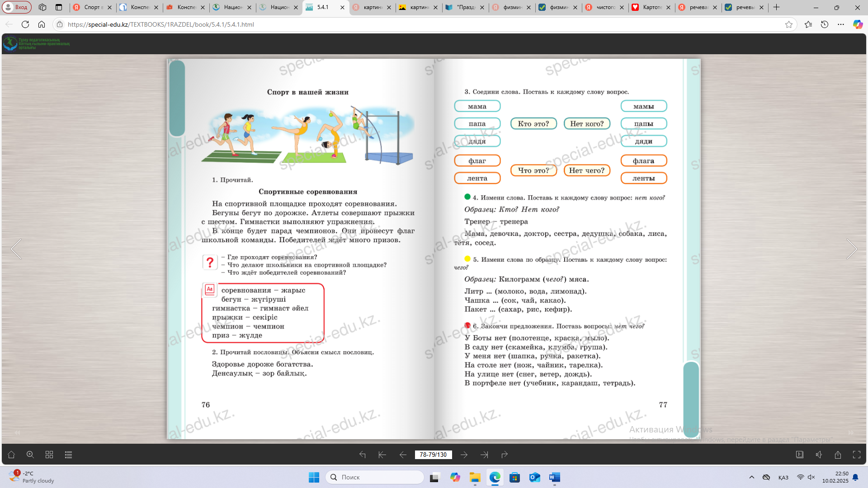
Task: Open Edge Settings and more menu
Action: click(841, 24)
